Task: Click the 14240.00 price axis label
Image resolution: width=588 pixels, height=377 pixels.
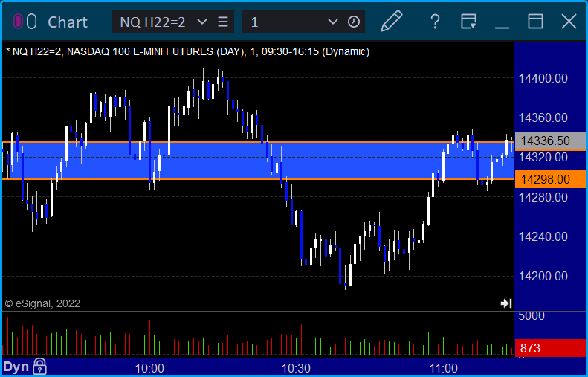Action: click(x=543, y=236)
